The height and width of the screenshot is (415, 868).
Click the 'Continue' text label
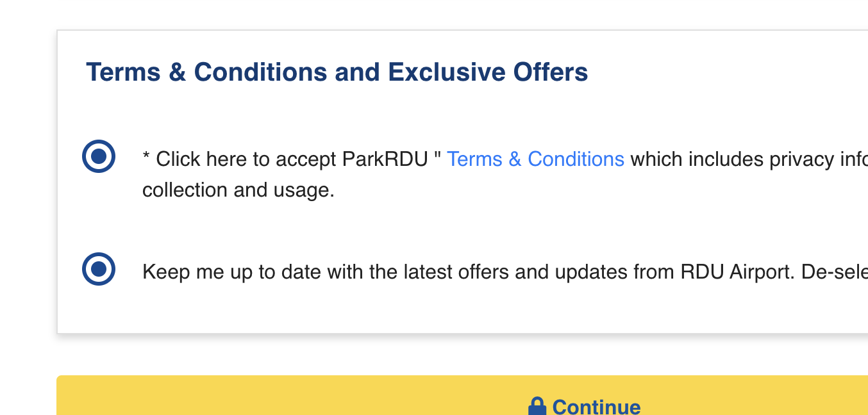[x=596, y=407]
